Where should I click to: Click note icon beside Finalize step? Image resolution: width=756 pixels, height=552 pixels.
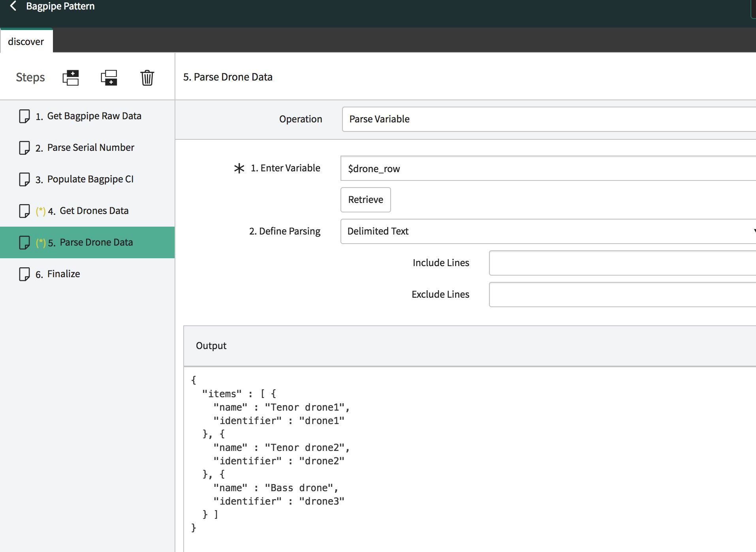click(x=24, y=274)
